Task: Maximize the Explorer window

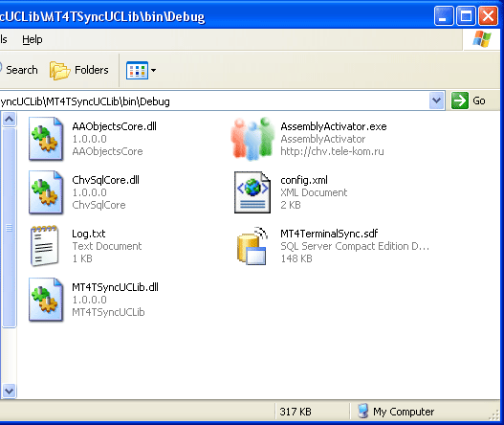Action: coord(466,15)
